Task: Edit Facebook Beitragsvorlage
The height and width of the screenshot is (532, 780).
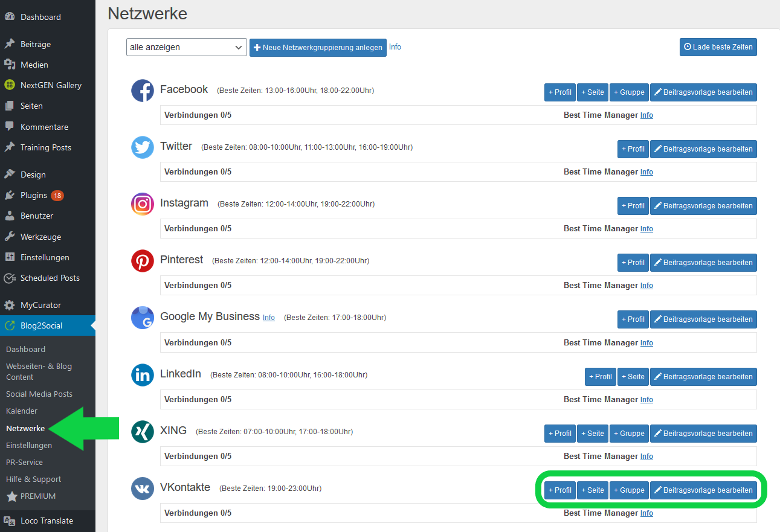Action: [x=703, y=92]
